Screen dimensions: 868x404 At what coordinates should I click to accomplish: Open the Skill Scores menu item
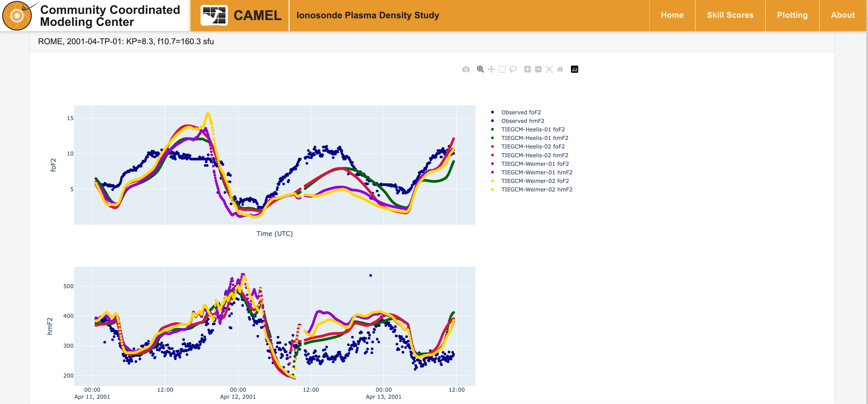click(730, 15)
